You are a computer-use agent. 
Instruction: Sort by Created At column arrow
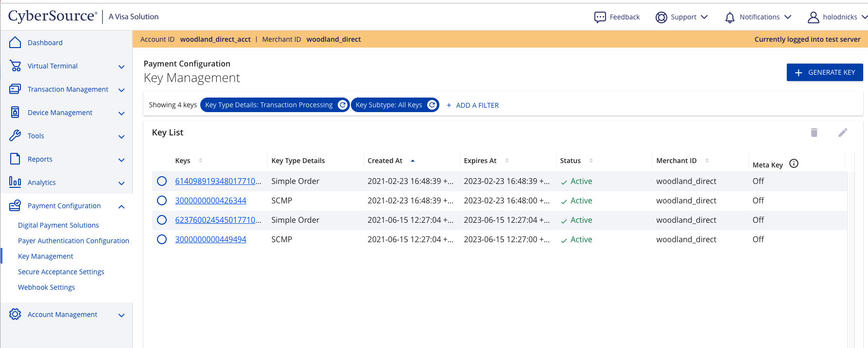coord(413,161)
